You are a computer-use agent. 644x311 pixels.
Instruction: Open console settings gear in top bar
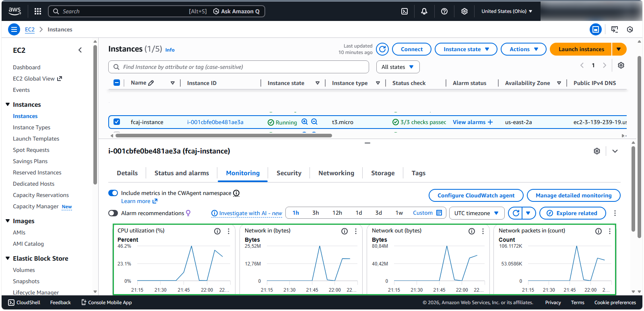[464, 11]
